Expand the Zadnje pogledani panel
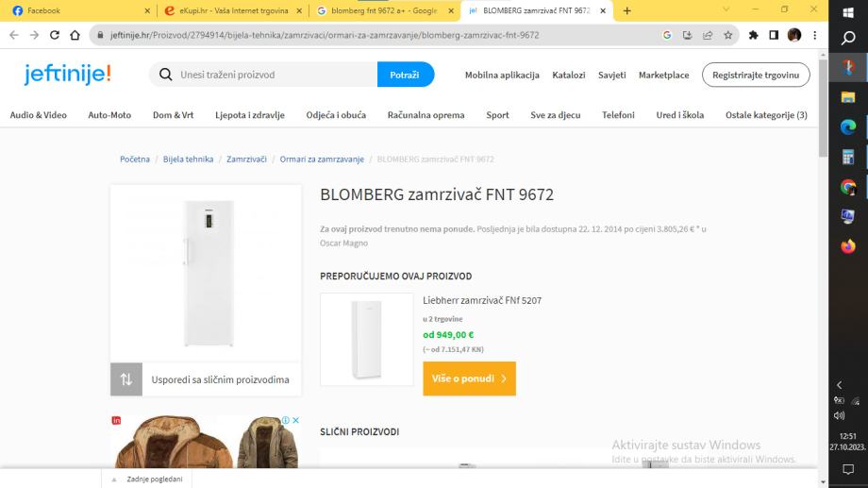This screenshot has width=868, height=488. pos(151,480)
